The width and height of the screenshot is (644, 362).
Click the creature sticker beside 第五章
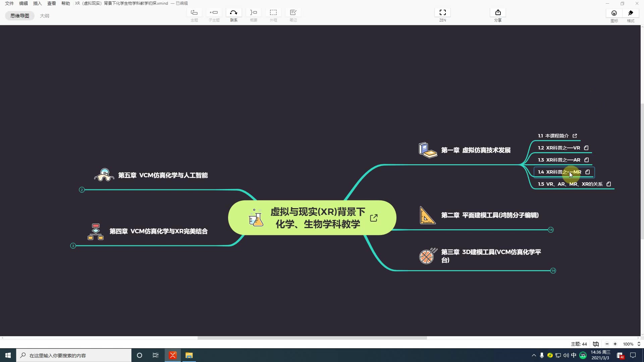tap(104, 175)
